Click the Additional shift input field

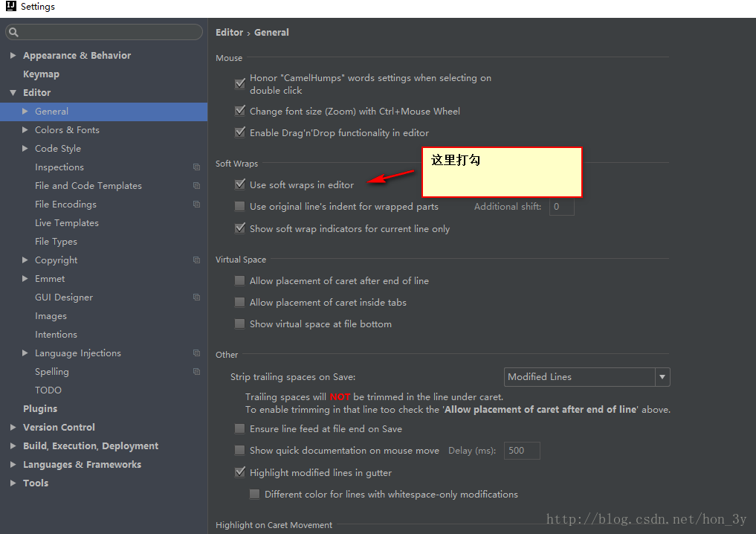click(x=562, y=207)
